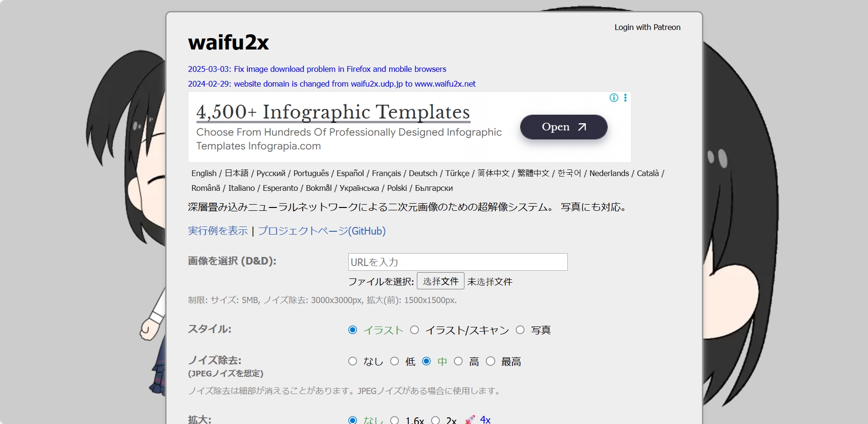This screenshot has height=424, width=868.
Task: Switch language to Català
Action: [648, 173]
